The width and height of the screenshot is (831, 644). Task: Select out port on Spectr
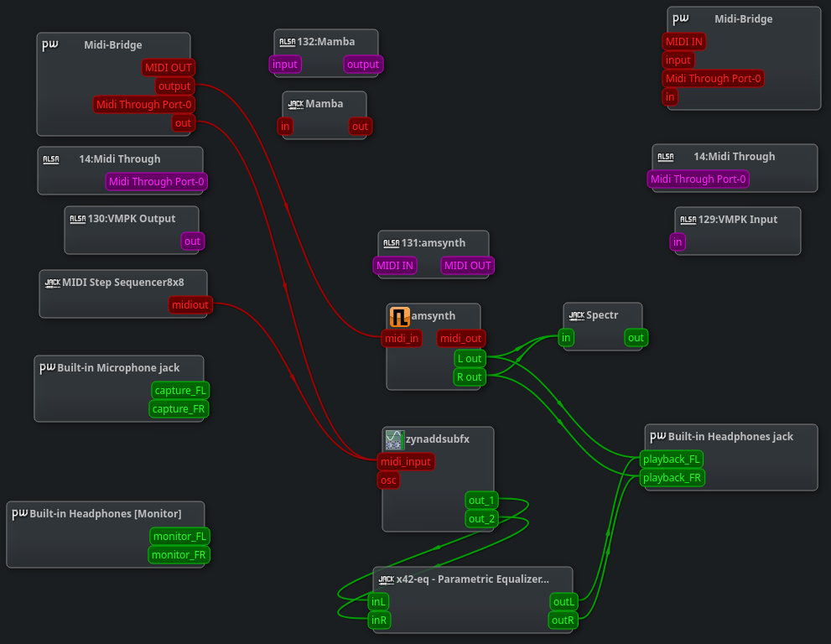(x=636, y=338)
